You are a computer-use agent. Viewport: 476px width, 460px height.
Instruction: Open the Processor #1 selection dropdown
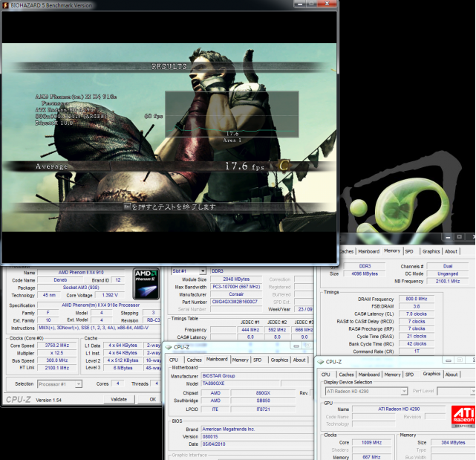[x=78, y=384]
